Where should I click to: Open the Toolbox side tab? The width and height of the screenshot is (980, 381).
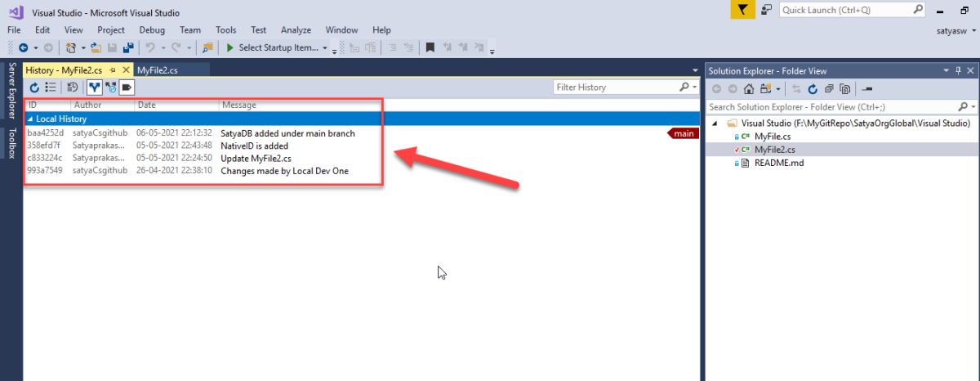(11, 142)
